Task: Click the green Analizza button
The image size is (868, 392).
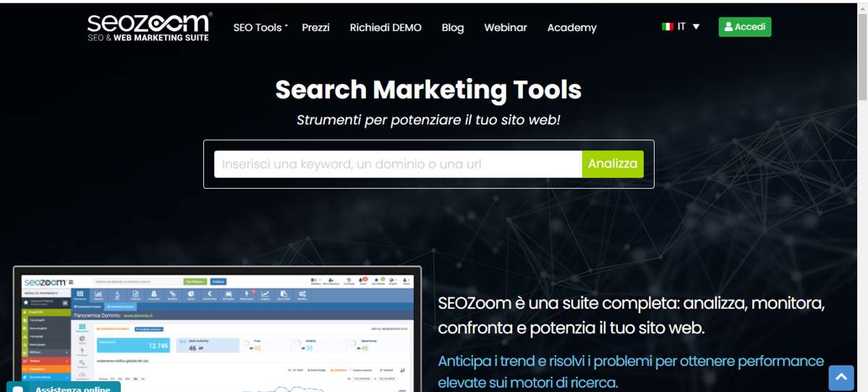Action: tap(613, 164)
